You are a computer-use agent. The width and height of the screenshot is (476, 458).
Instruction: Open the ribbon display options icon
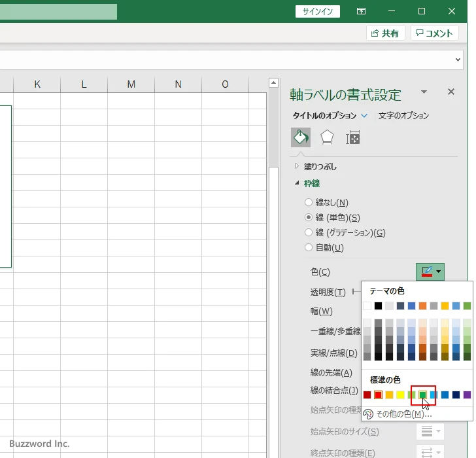coord(361,11)
